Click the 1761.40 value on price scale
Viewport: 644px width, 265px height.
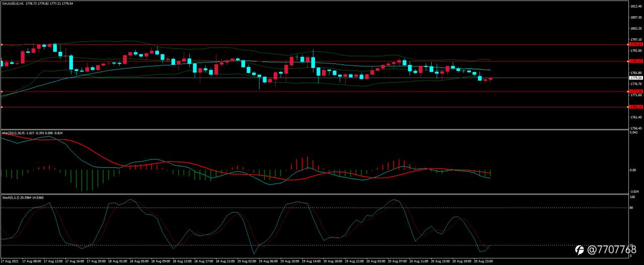(635, 117)
